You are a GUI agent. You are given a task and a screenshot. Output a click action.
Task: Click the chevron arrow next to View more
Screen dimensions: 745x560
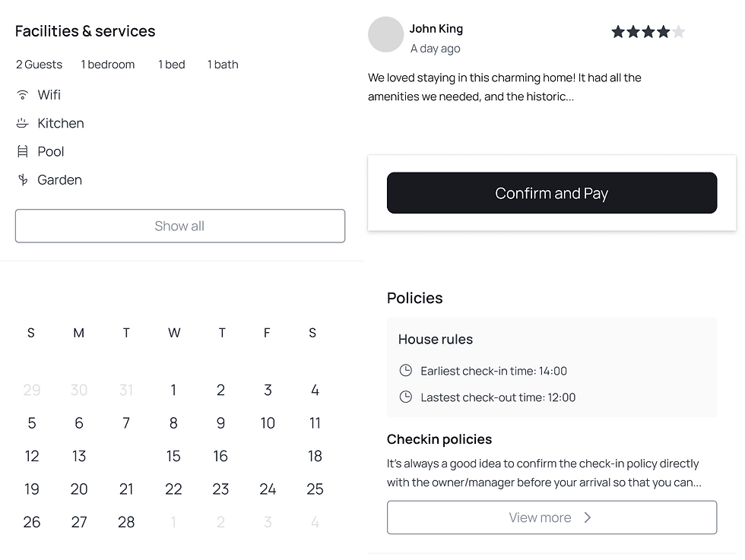(588, 517)
